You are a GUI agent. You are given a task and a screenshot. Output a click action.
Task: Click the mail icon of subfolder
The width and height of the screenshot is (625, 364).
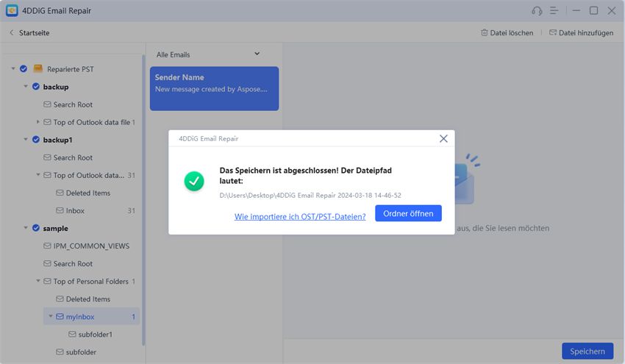click(60, 352)
